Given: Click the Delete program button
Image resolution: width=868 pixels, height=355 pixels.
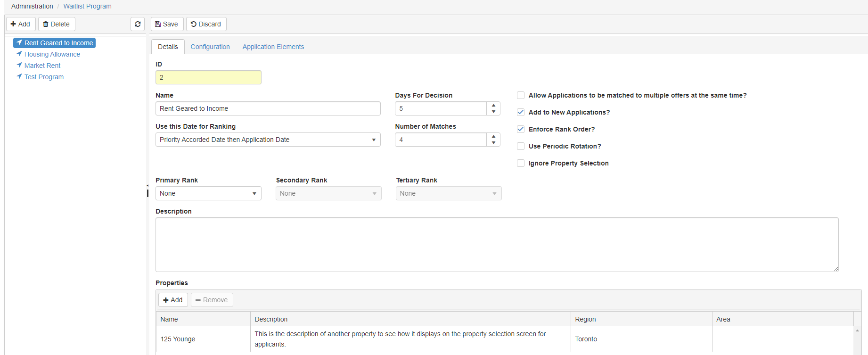Looking at the screenshot, I should tap(57, 24).
